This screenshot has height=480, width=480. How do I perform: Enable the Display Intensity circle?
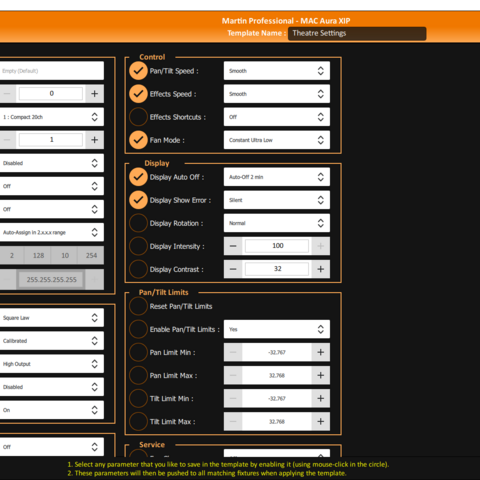point(138,246)
